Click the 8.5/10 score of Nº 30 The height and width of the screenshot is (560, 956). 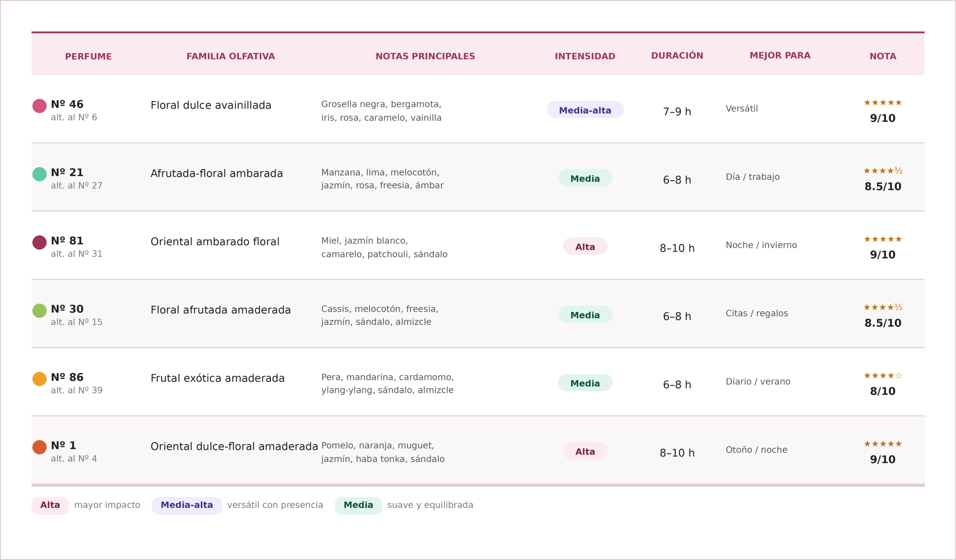(883, 323)
